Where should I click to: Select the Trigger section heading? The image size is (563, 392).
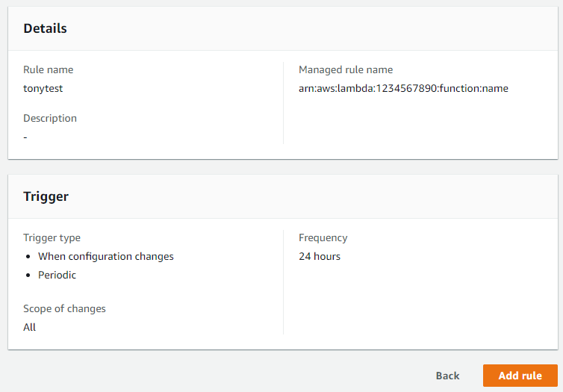[46, 196]
